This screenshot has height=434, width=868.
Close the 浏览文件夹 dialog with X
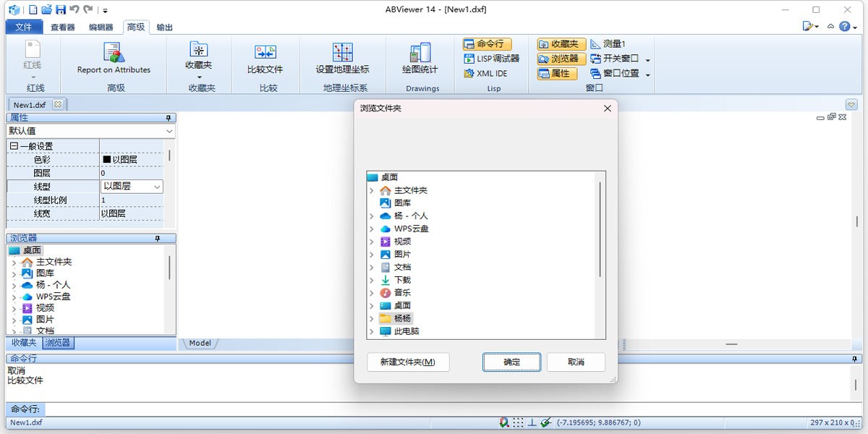[x=608, y=109]
